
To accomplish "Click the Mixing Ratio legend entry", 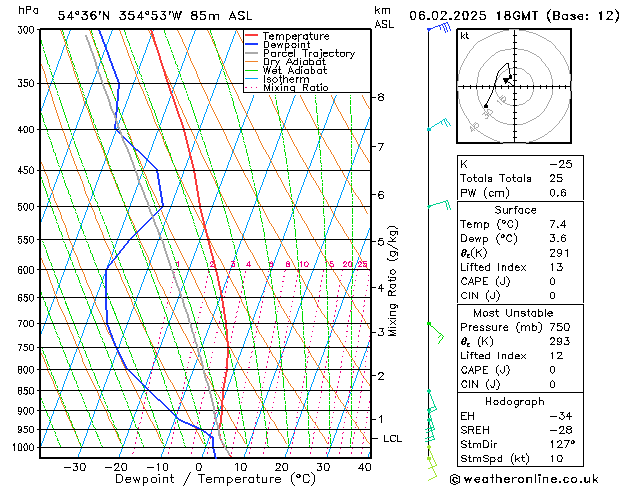I will (287, 87).
